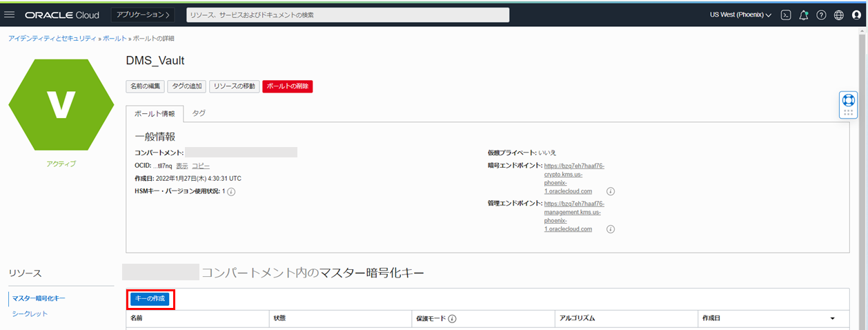This screenshot has height=330, width=868.
Task: Switch to the タグ tab
Action: 198,113
